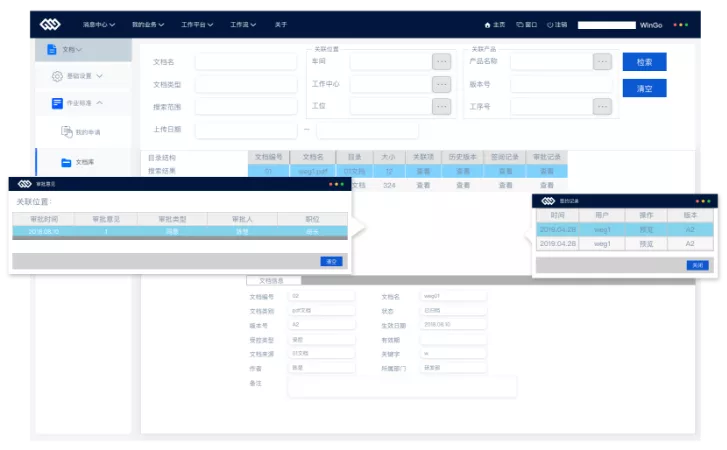The image size is (727, 450).
Task: Select the weg1.pdf highlighted table row
Action: click(408, 171)
